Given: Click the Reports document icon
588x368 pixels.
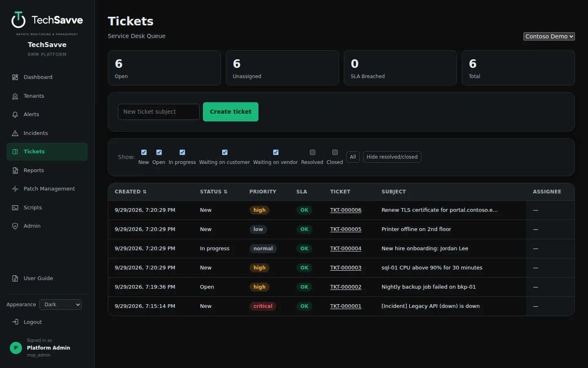Looking at the screenshot, I should (x=15, y=171).
